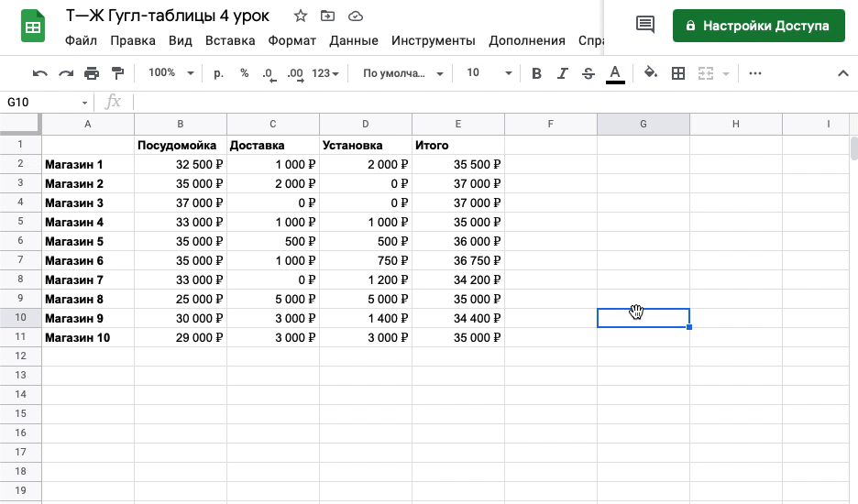858x504 pixels.
Task: Select column G header
Action: coord(643,125)
